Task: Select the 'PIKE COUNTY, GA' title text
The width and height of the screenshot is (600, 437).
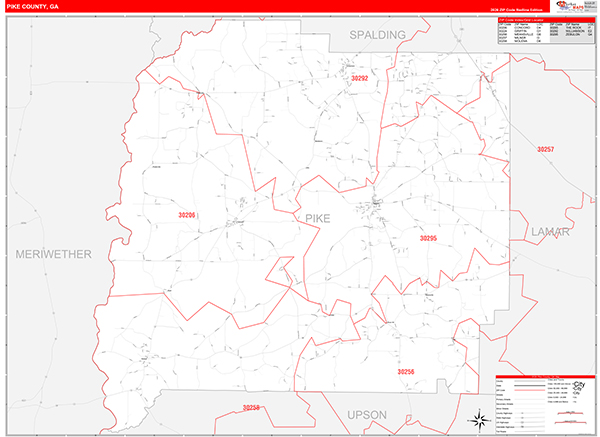Action: tap(33, 7)
